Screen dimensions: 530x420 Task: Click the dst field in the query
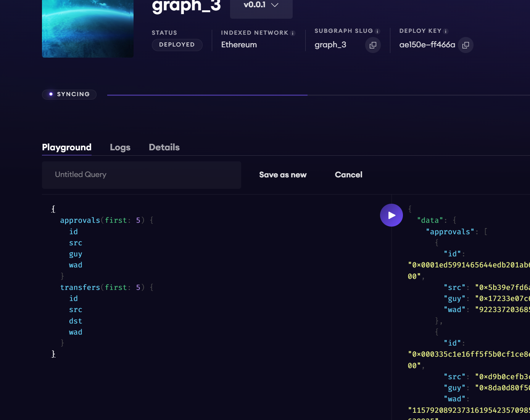76,321
